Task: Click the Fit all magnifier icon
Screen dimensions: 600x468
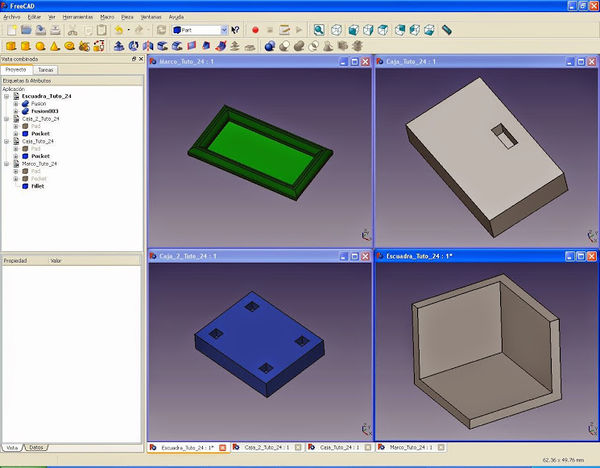Action: pyautogui.click(x=319, y=30)
